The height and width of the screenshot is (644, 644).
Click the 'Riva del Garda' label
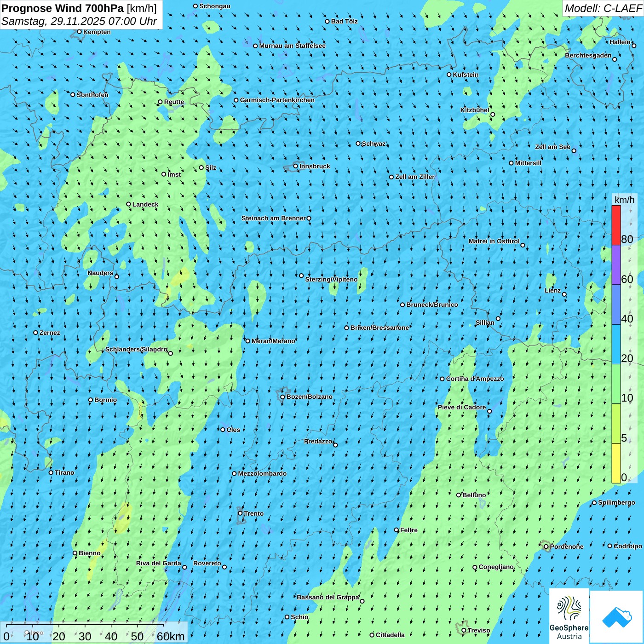pyautogui.click(x=159, y=563)
